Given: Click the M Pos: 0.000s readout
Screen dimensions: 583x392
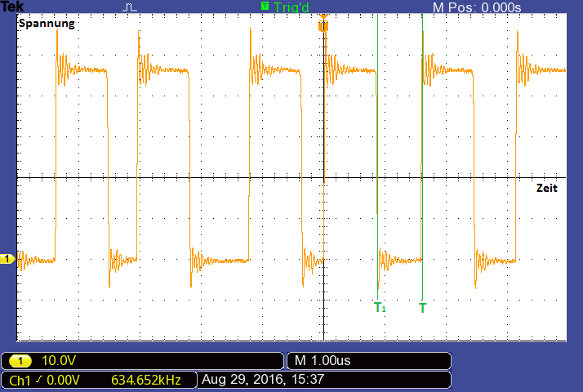Looking at the screenshot, I should (477, 7).
